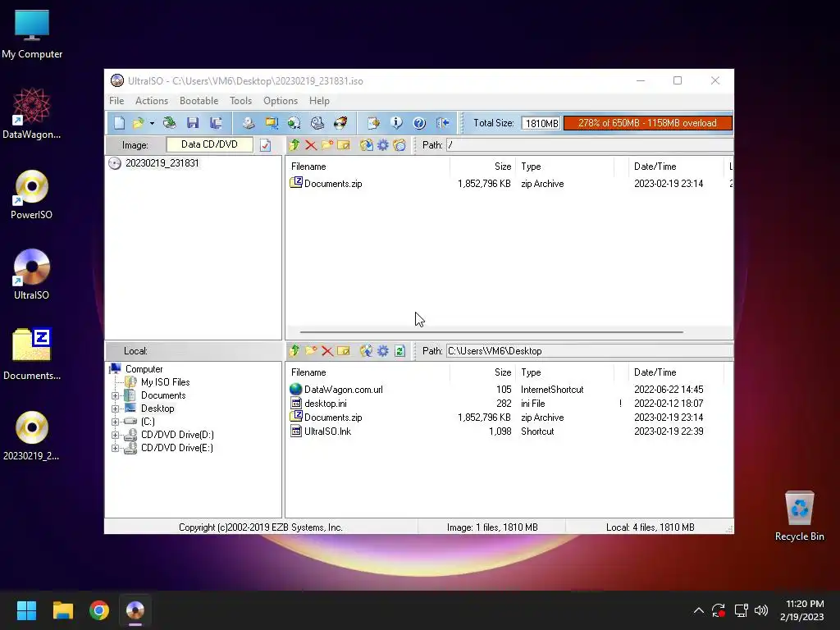
Task: Click the Total Size 1810MB field
Action: click(541, 123)
